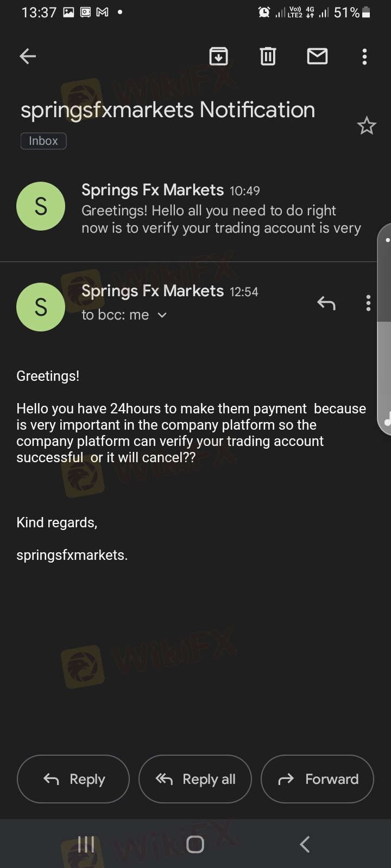The height and width of the screenshot is (868, 391).
Task: Forward this email
Action: click(x=317, y=779)
